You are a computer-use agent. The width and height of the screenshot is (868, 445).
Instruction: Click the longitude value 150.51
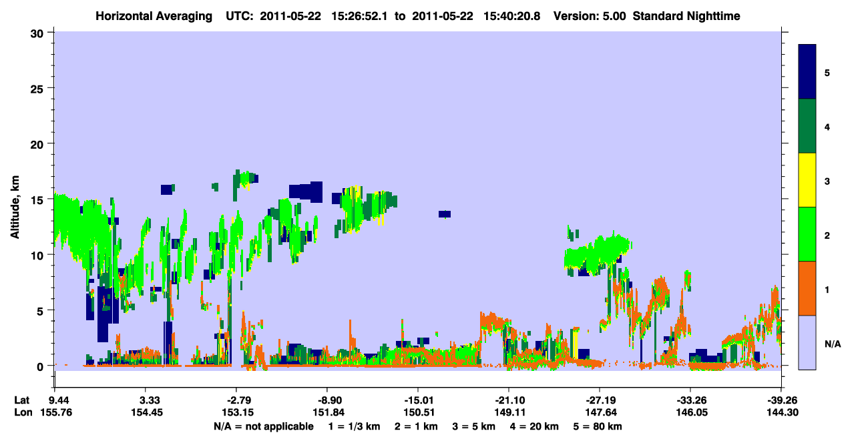coord(419,412)
